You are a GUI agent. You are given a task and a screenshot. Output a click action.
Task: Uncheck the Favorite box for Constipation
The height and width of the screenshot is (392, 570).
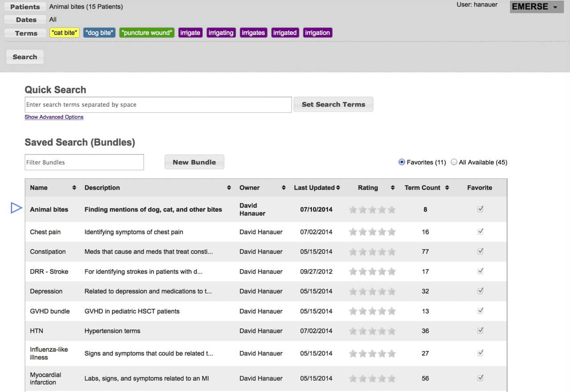pos(480,251)
